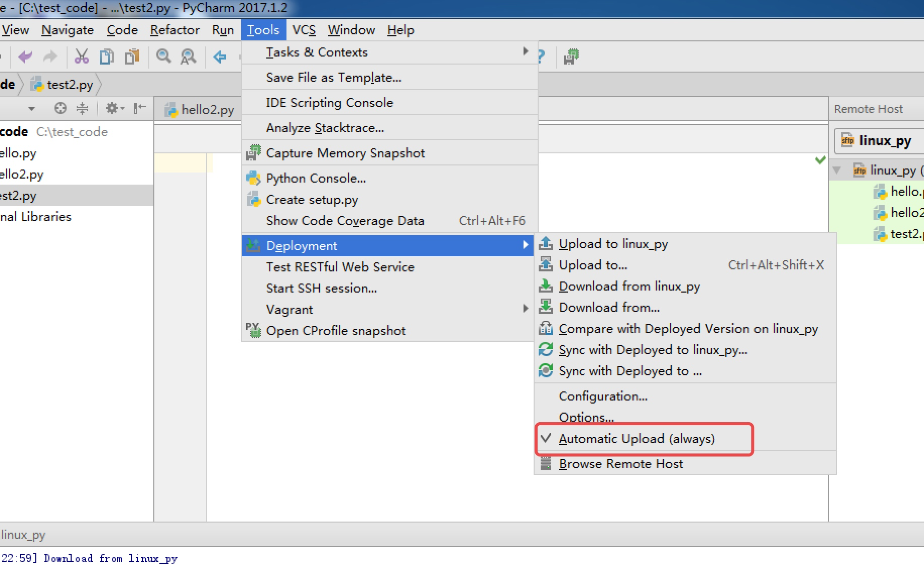Open deployment Options...
Viewport: 924px width, 570px height.
[685, 417]
